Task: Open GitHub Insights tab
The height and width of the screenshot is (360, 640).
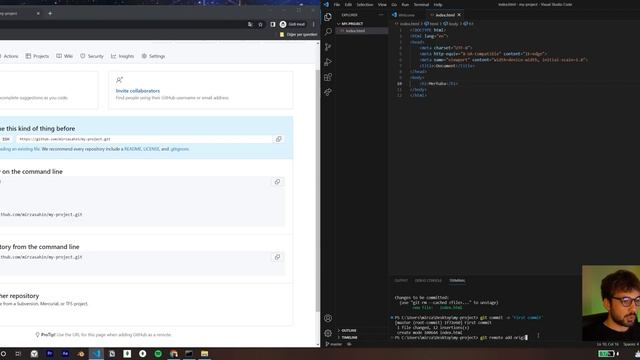Action: pyautogui.click(x=122, y=56)
